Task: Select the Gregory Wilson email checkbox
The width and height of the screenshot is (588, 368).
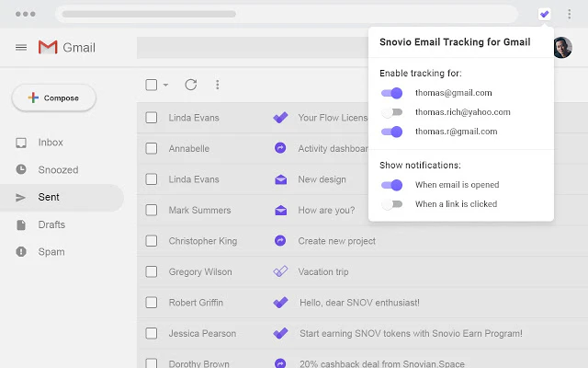Action: 151,271
